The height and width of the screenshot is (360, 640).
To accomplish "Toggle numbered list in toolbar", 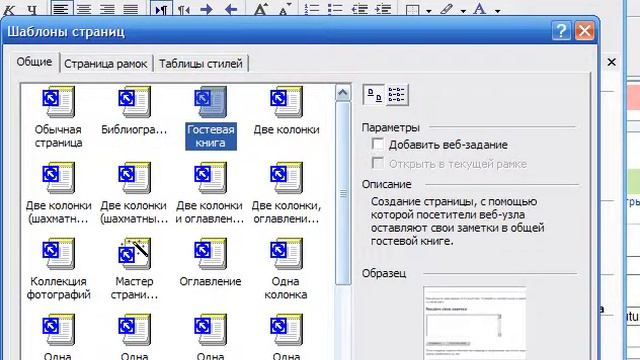I will [312, 9].
